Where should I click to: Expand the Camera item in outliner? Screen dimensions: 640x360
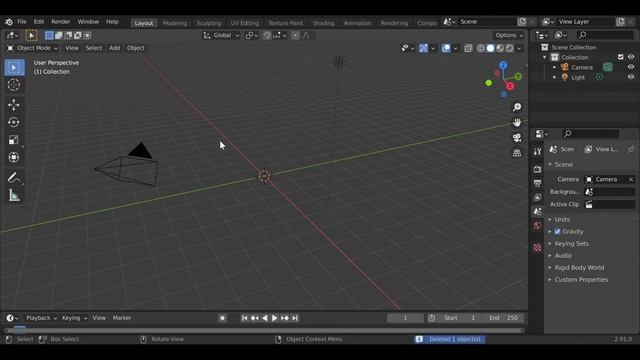pyautogui.click(x=554, y=67)
